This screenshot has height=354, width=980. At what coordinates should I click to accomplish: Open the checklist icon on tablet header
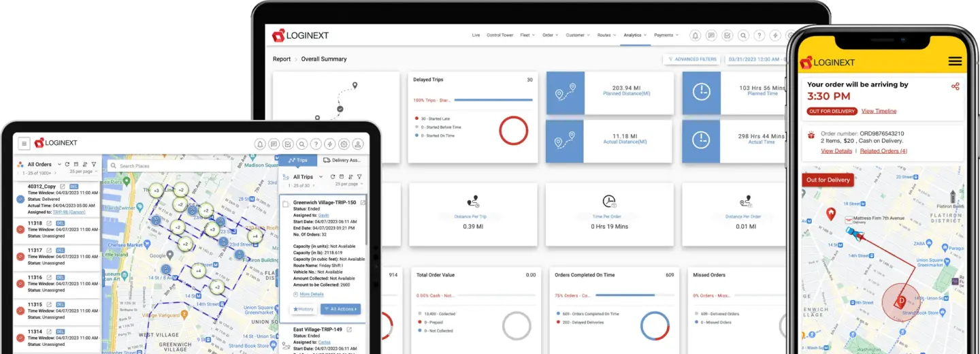(x=288, y=144)
